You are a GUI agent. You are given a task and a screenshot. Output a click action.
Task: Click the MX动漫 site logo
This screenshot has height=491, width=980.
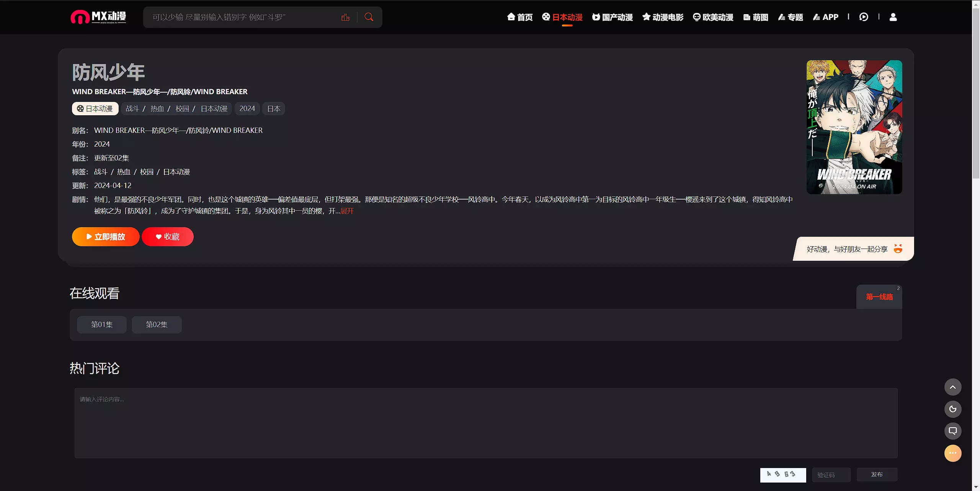(x=98, y=17)
